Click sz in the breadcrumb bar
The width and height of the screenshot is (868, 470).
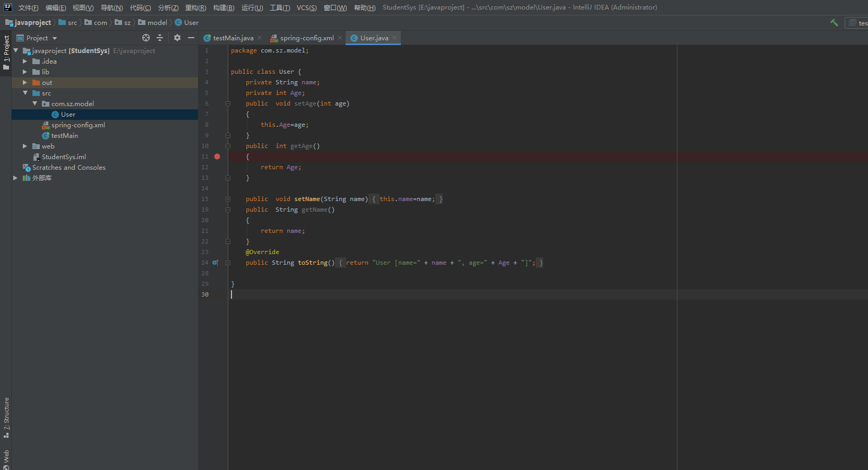[123, 22]
